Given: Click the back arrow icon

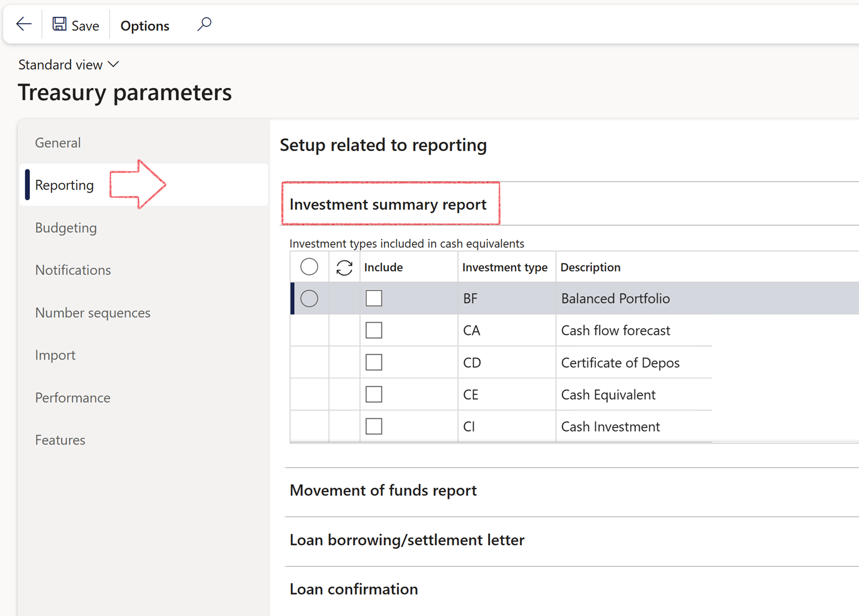Looking at the screenshot, I should point(24,24).
